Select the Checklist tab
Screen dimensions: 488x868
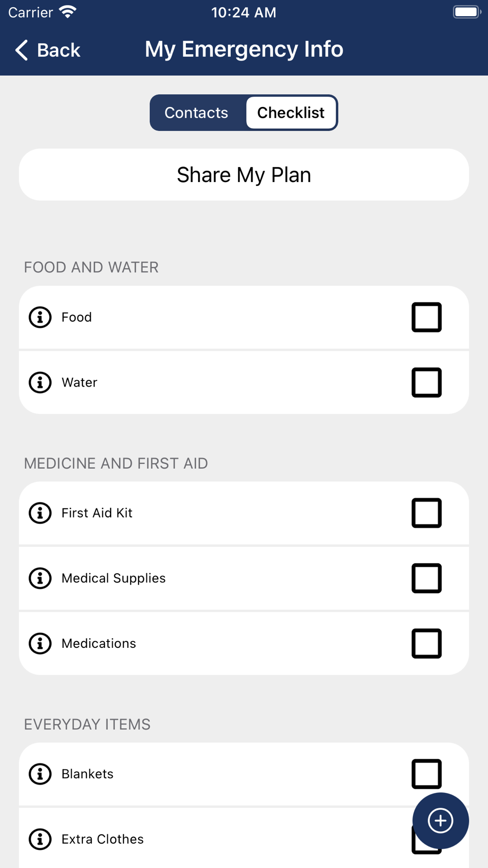291,113
